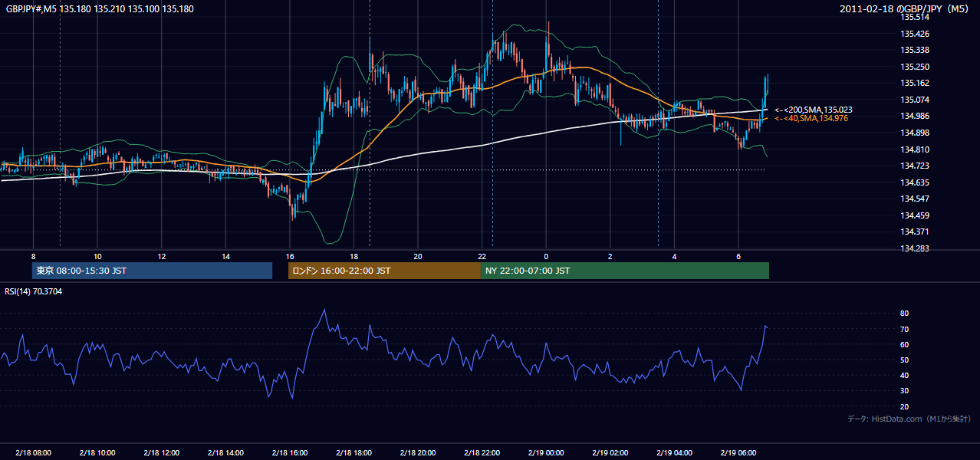Screen dimensions: 980x460
Task: Select the 東京 08:00-15:30 JST session bar
Action: pyautogui.click(x=152, y=271)
